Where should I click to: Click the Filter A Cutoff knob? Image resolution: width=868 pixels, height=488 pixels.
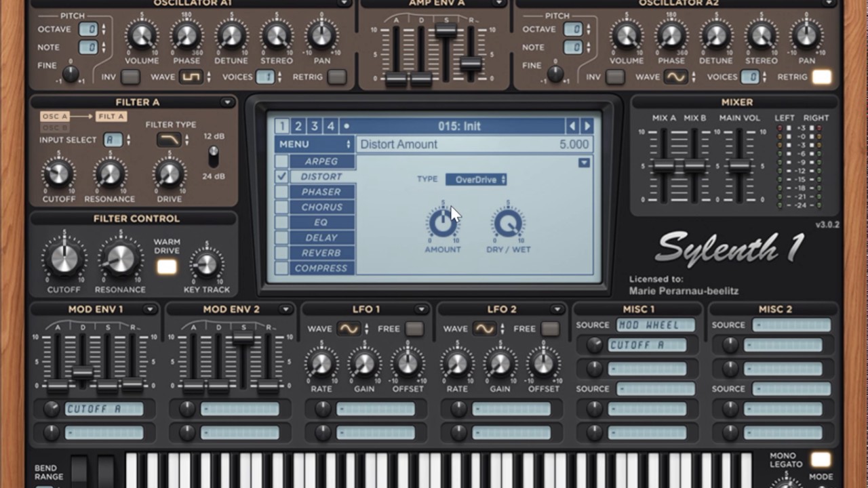click(58, 174)
